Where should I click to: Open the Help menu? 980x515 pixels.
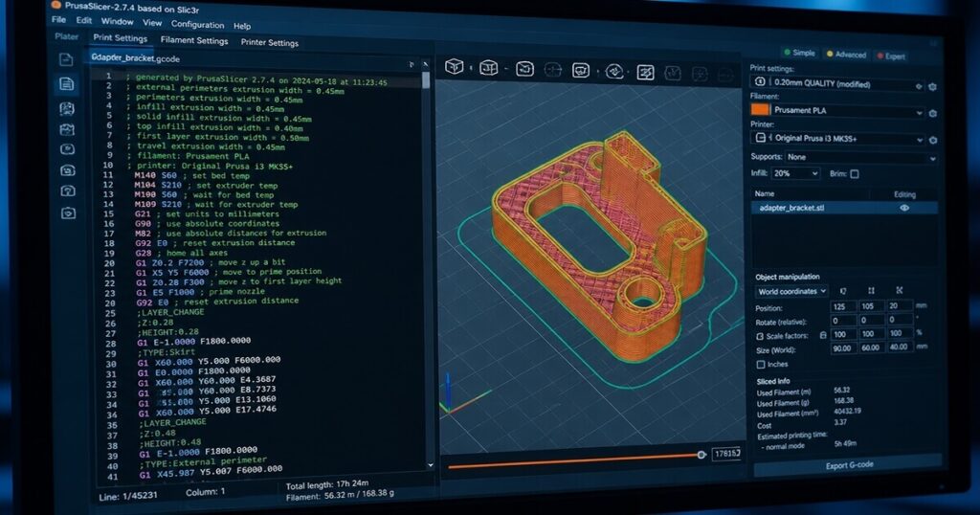point(242,26)
